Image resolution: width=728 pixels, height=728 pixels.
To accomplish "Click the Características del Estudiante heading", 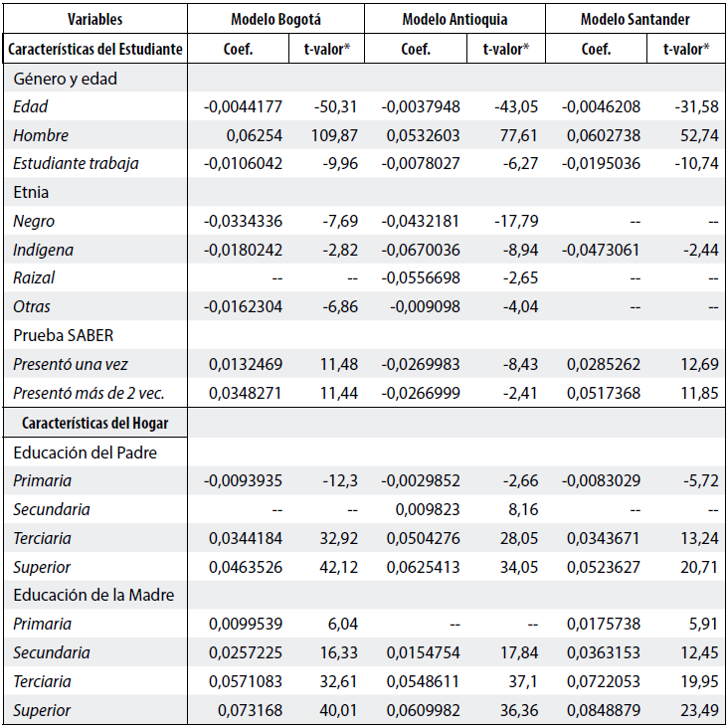I will point(95,48).
